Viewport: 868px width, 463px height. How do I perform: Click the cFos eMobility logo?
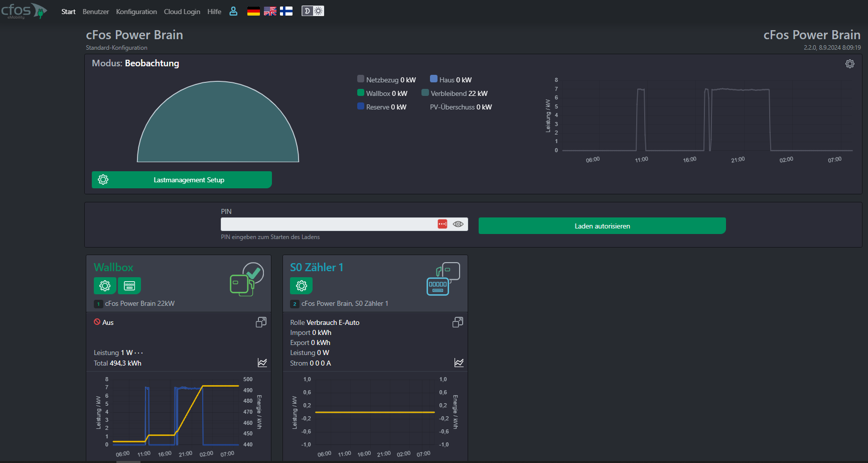(x=24, y=11)
